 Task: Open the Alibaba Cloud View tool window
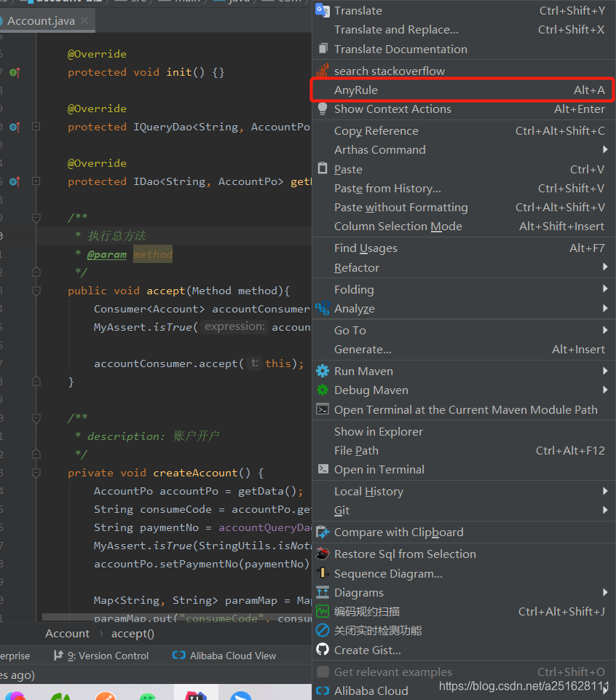tap(224, 656)
